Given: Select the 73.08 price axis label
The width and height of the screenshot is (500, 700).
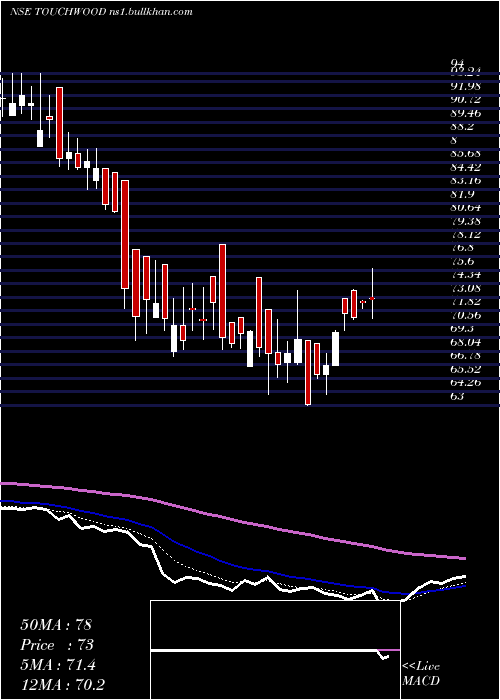Looking at the screenshot, I should (466, 288).
